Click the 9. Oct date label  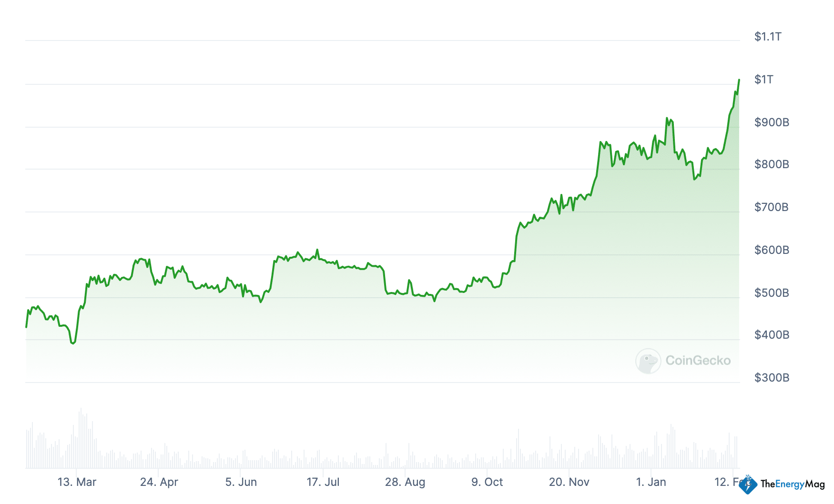click(x=487, y=482)
